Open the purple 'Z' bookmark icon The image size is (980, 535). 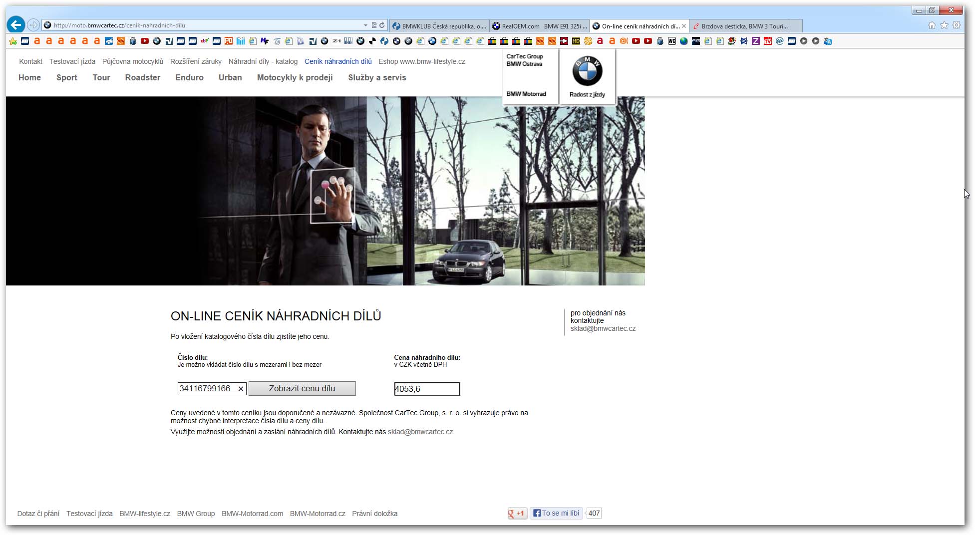756,41
